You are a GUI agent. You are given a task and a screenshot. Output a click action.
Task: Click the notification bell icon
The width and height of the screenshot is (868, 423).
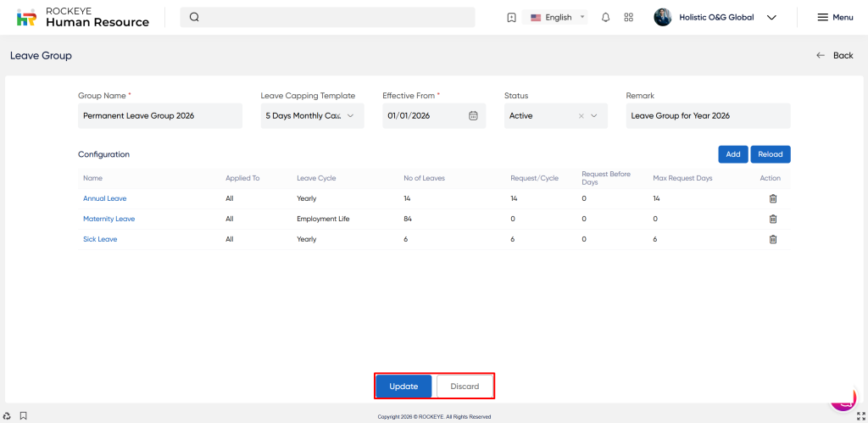click(605, 17)
